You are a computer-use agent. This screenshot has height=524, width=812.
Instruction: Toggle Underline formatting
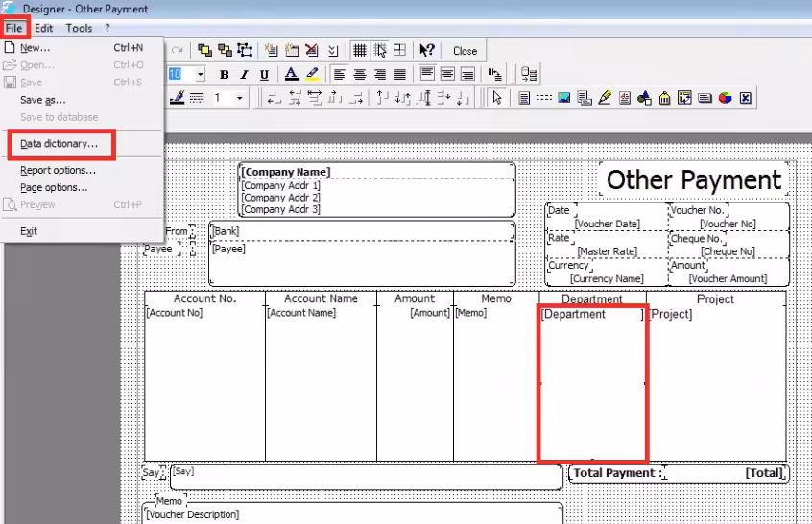pos(264,75)
